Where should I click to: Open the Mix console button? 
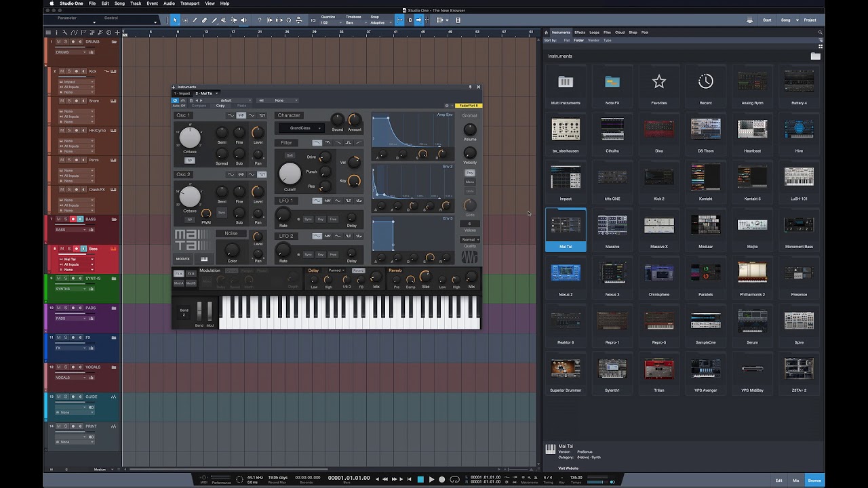point(796,480)
